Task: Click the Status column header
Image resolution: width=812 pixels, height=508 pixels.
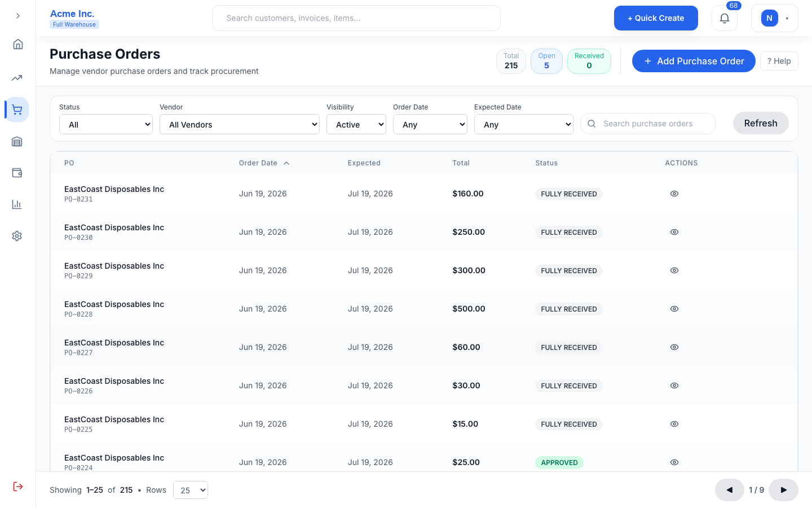Action: (x=546, y=163)
